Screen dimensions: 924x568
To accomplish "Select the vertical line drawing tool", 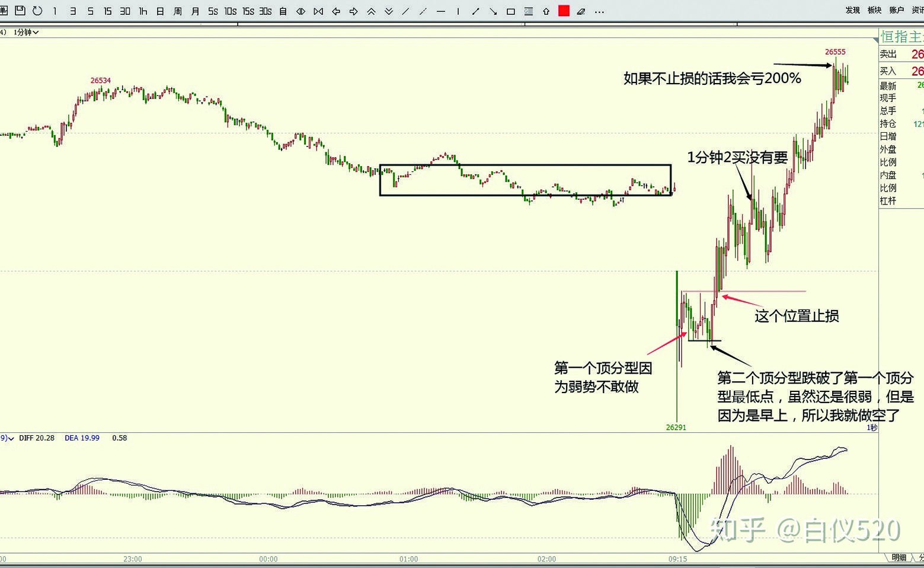I will (x=458, y=11).
